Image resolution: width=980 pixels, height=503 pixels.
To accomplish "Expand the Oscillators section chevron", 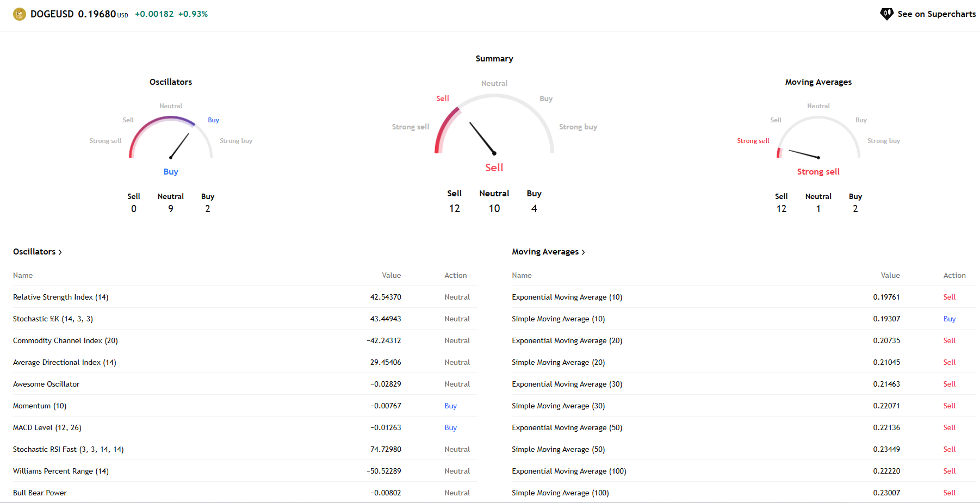I will (x=60, y=252).
